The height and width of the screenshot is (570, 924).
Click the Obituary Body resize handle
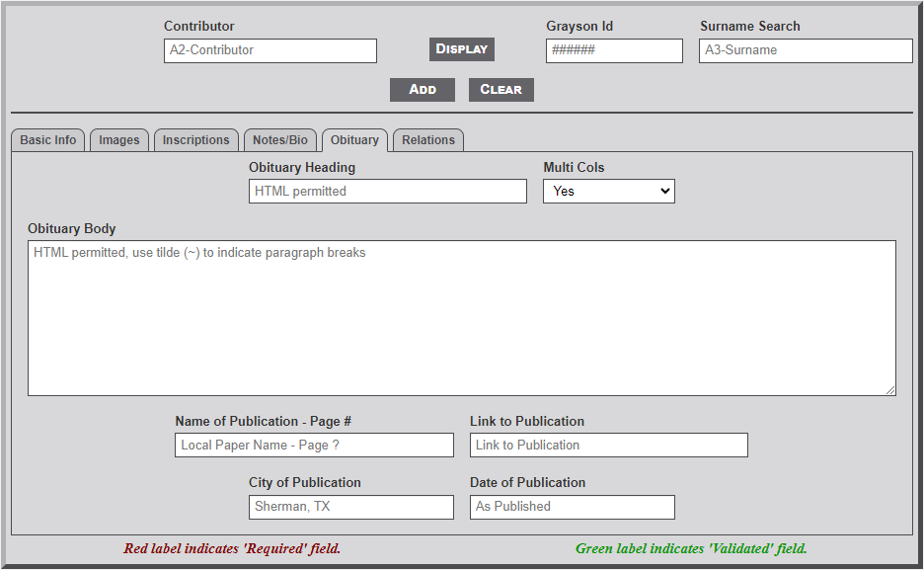(890, 390)
